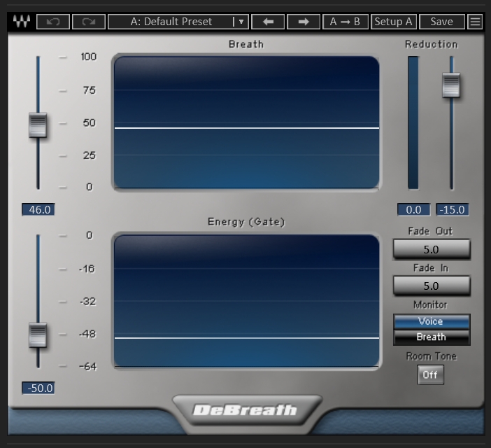Click the 100 mark on the Breath scale
Image resolution: width=491 pixels, height=448 pixels.
pyautogui.click(x=89, y=57)
